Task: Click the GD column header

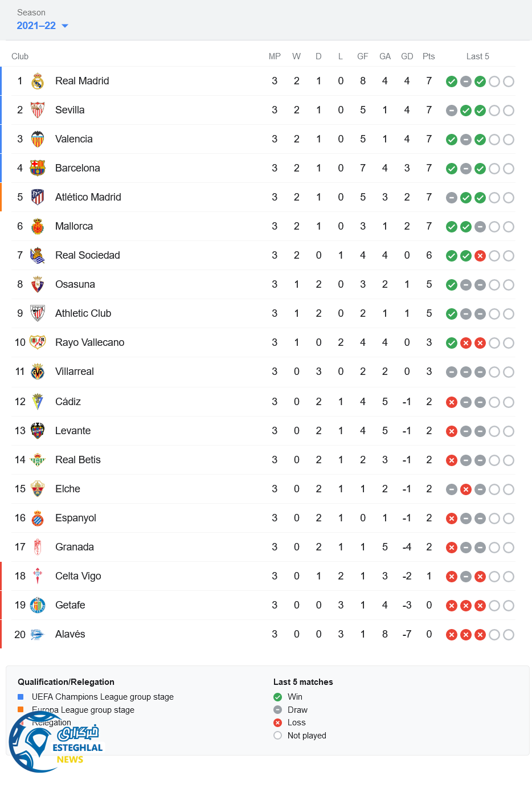Action: point(407,56)
